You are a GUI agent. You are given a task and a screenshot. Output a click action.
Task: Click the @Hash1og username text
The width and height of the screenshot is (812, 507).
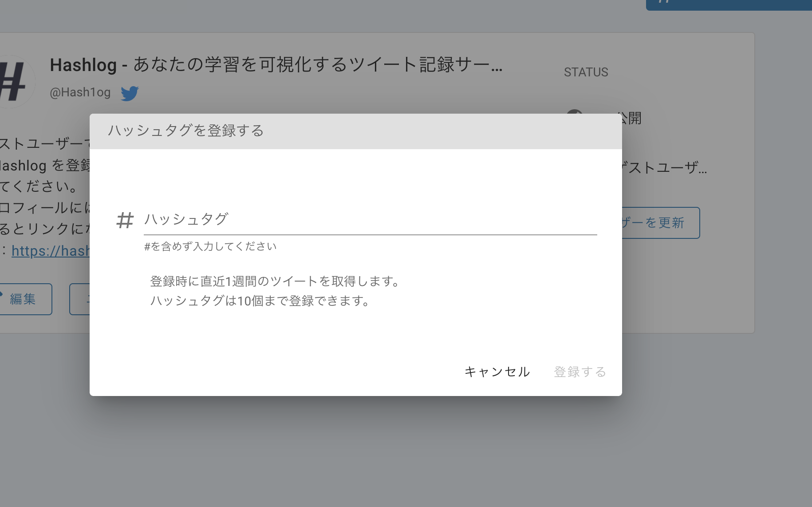click(x=80, y=92)
